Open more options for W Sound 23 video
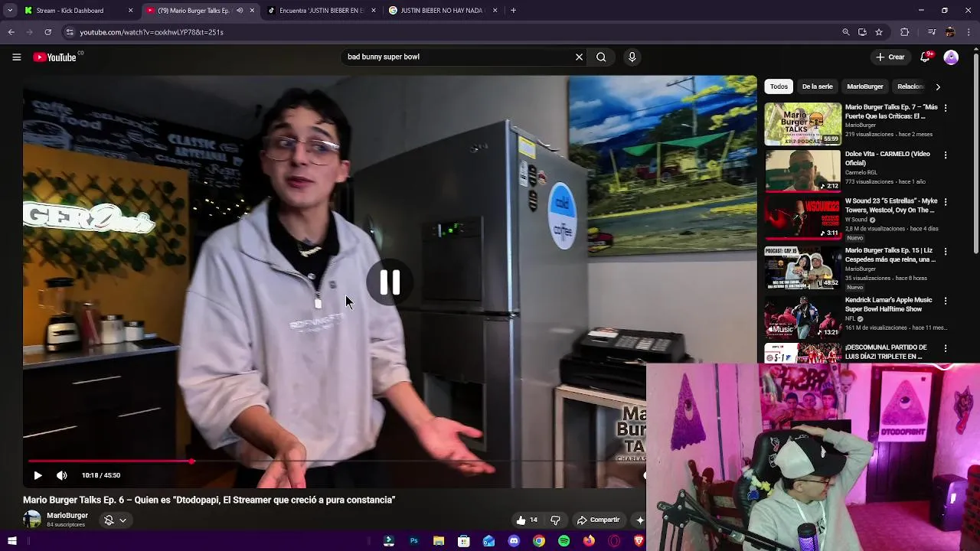 pos(945,202)
